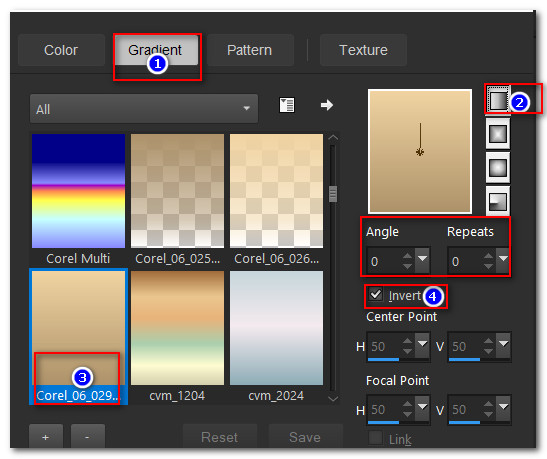
Task: Increase Focal Point H with up arrow
Action: 407,404
